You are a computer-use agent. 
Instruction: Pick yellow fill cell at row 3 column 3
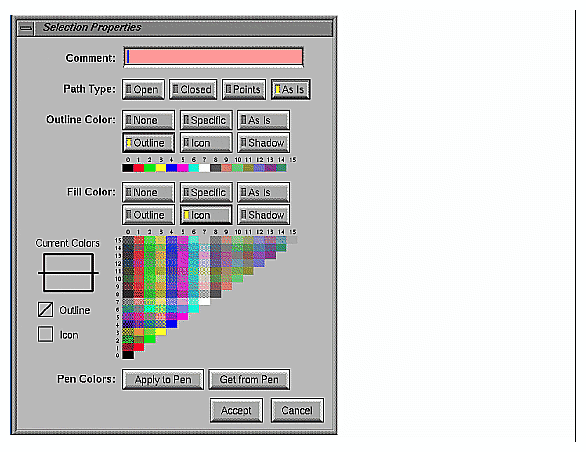pos(161,332)
